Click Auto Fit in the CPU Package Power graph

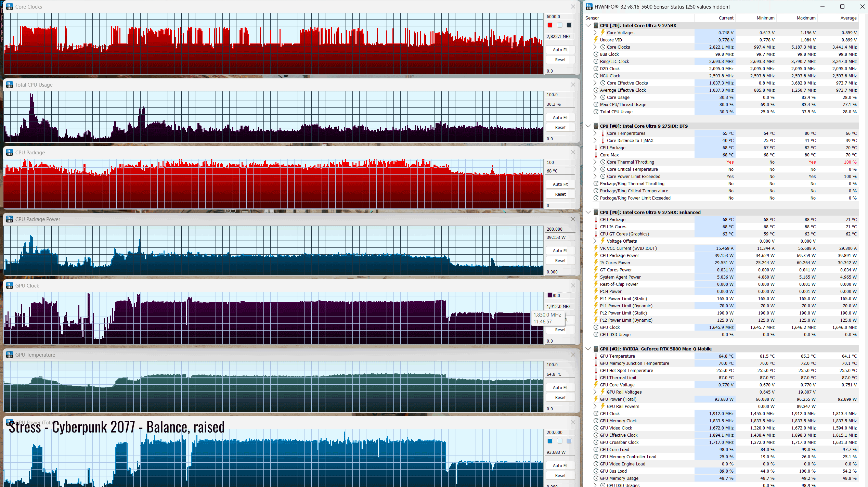click(560, 251)
